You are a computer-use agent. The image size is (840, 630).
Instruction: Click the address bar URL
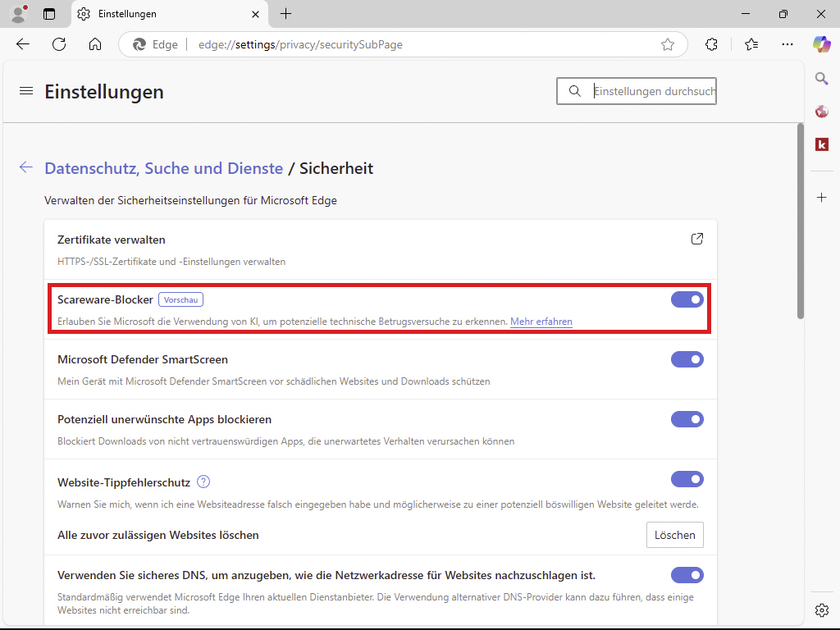(x=300, y=44)
